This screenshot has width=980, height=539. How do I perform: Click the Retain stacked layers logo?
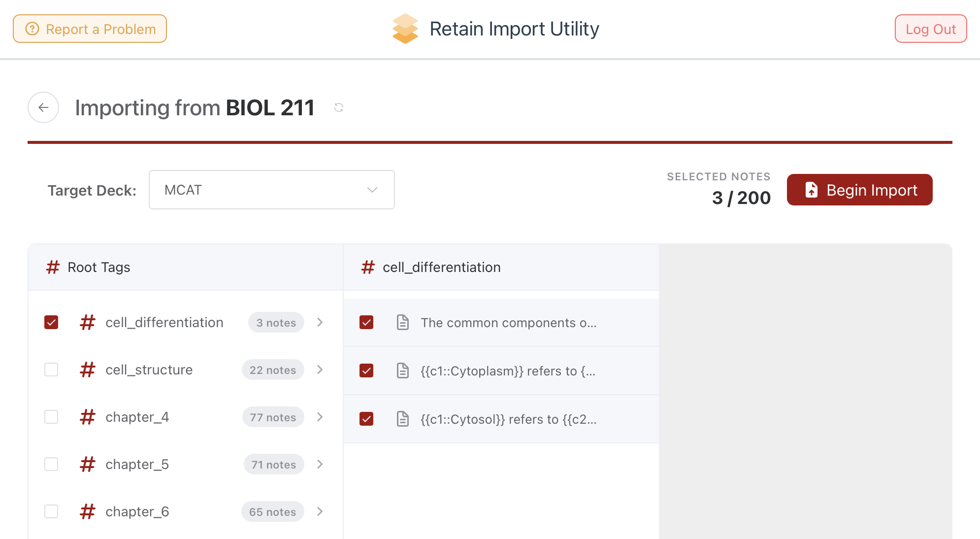[405, 29]
